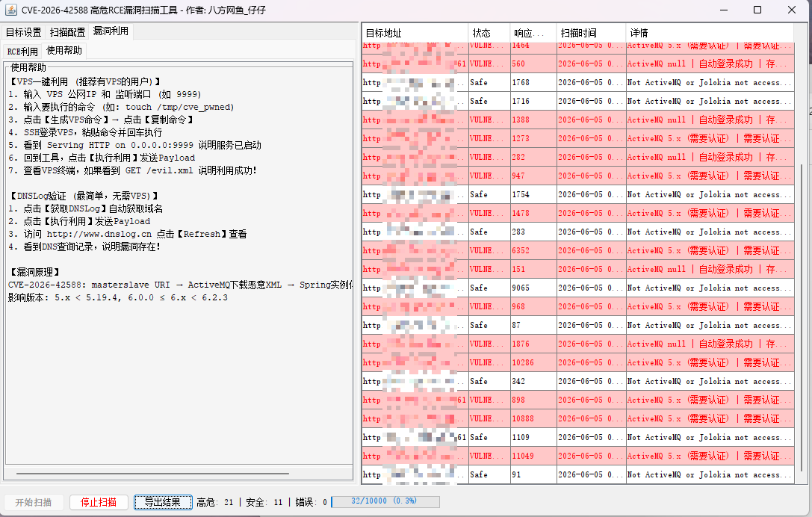Click the 安全: 11 status counter
This screenshot has height=517, width=812.
pos(264,502)
